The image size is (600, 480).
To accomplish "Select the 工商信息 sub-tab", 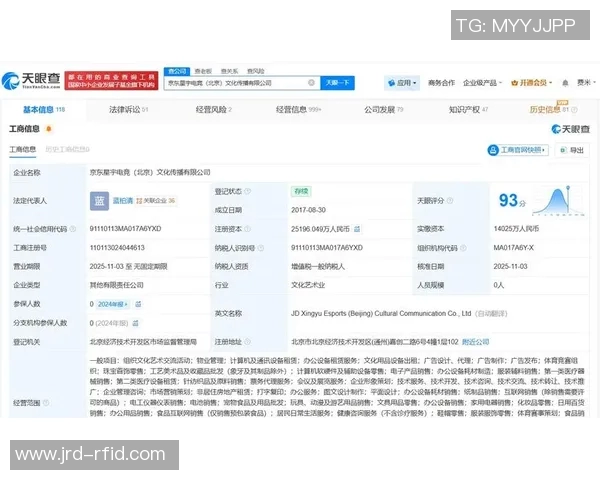I will [23, 150].
